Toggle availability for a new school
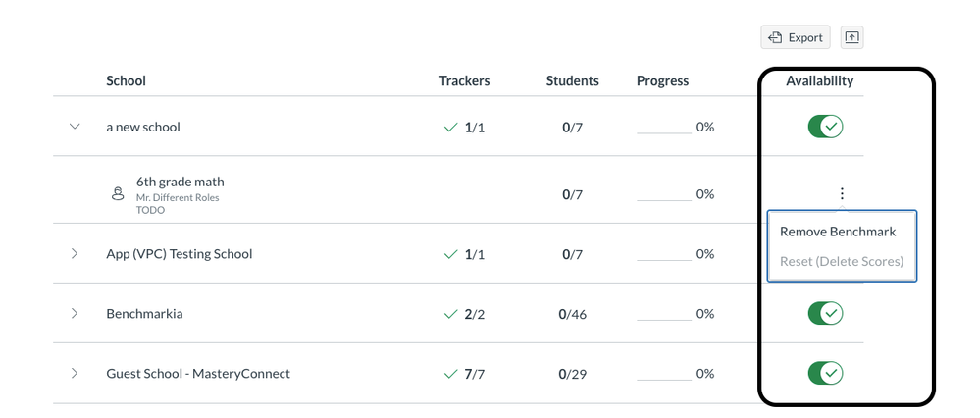Viewport: 980px width, 418px height. coord(825,127)
